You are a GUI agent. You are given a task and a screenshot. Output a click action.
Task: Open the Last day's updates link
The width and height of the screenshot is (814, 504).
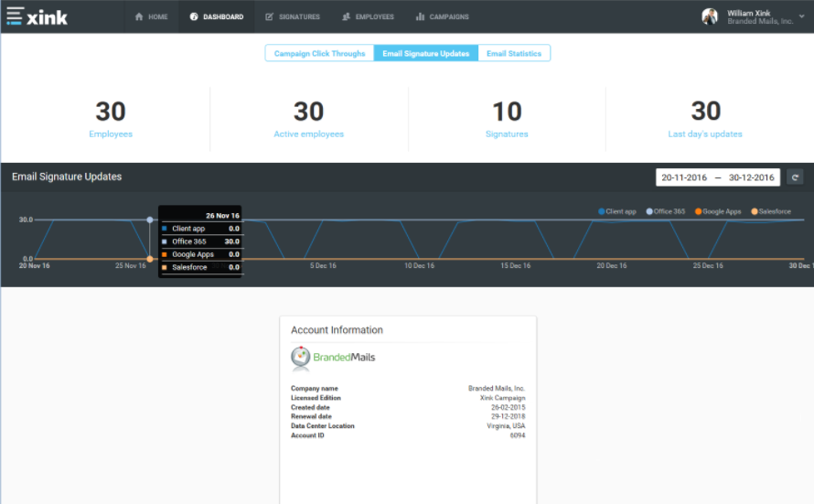tap(705, 134)
